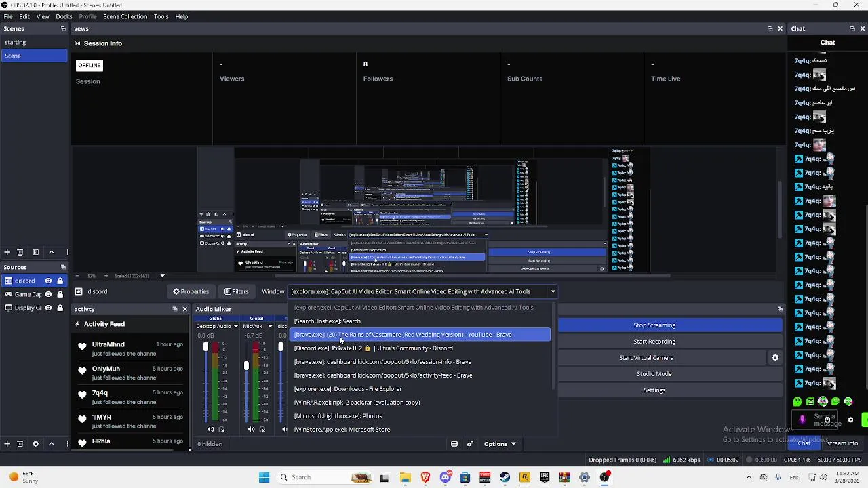This screenshot has height=488, width=868.
Task: Open the audio mixer Options dropdown
Action: tap(500, 444)
